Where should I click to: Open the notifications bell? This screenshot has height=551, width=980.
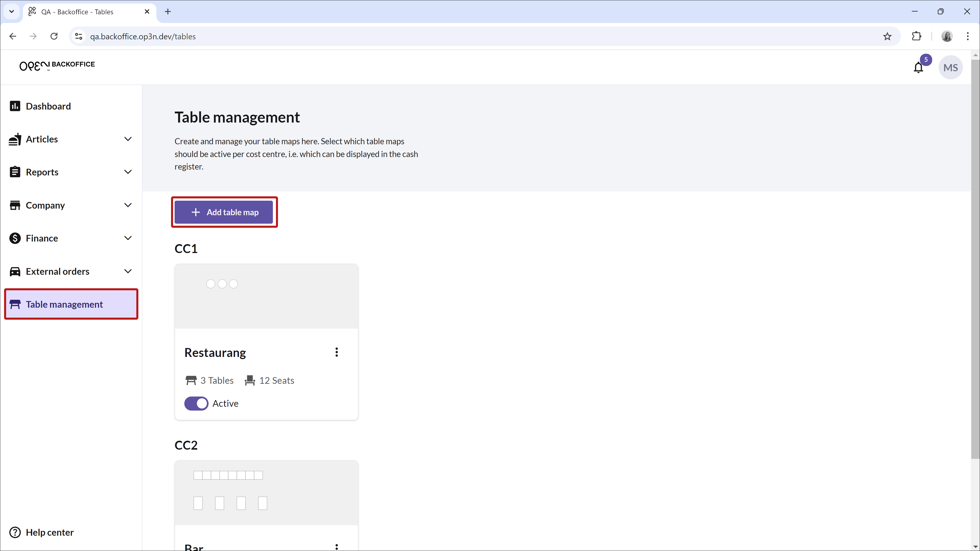[918, 67]
